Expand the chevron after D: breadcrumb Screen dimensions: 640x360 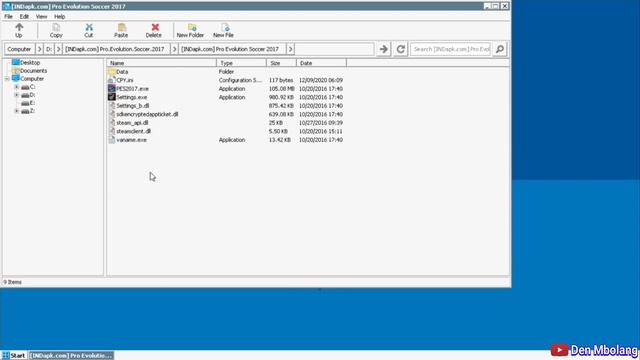point(58,49)
